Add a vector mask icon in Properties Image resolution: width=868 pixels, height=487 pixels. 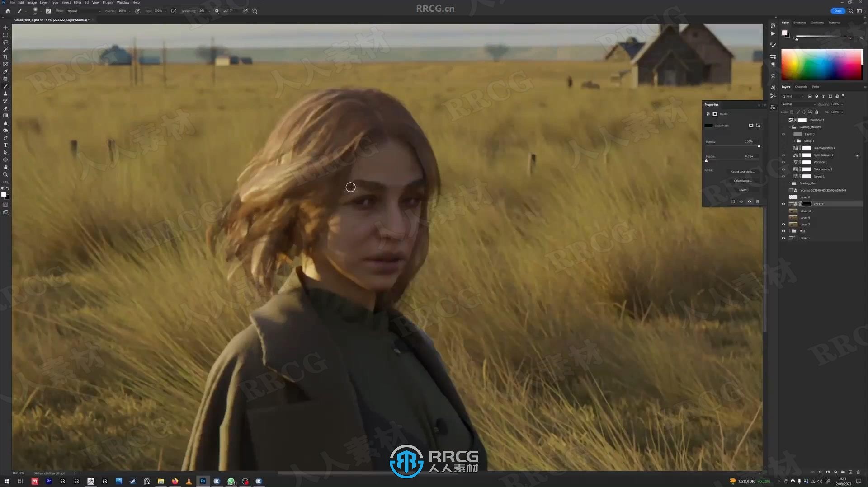(758, 126)
